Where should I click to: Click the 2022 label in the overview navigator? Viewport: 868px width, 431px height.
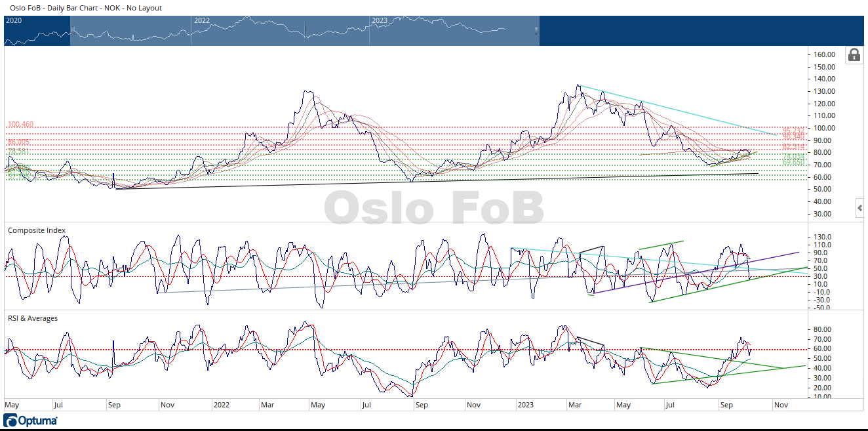[202, 20]
